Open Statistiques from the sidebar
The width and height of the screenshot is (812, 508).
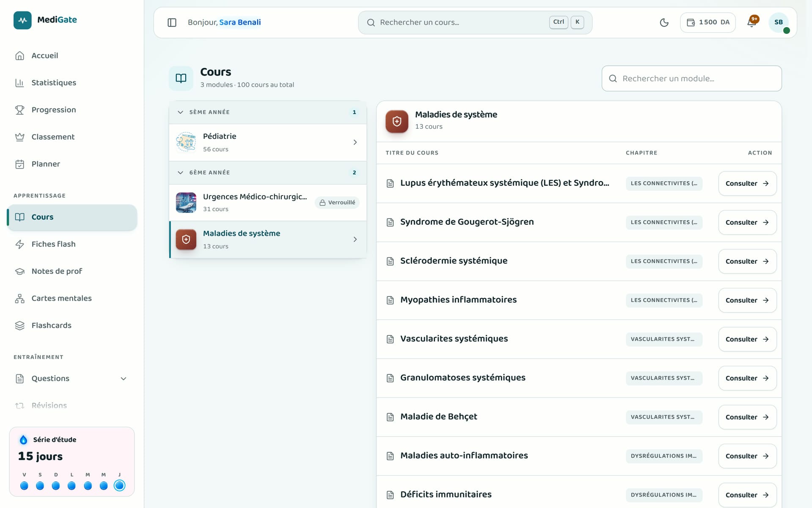[72, 83]
